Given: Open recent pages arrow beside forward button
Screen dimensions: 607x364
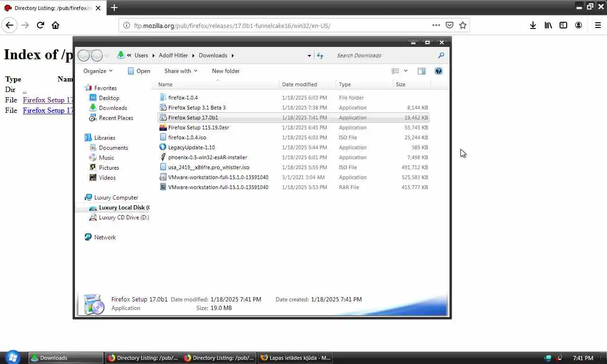Looking at the screenshot, I should pos(107,55).
